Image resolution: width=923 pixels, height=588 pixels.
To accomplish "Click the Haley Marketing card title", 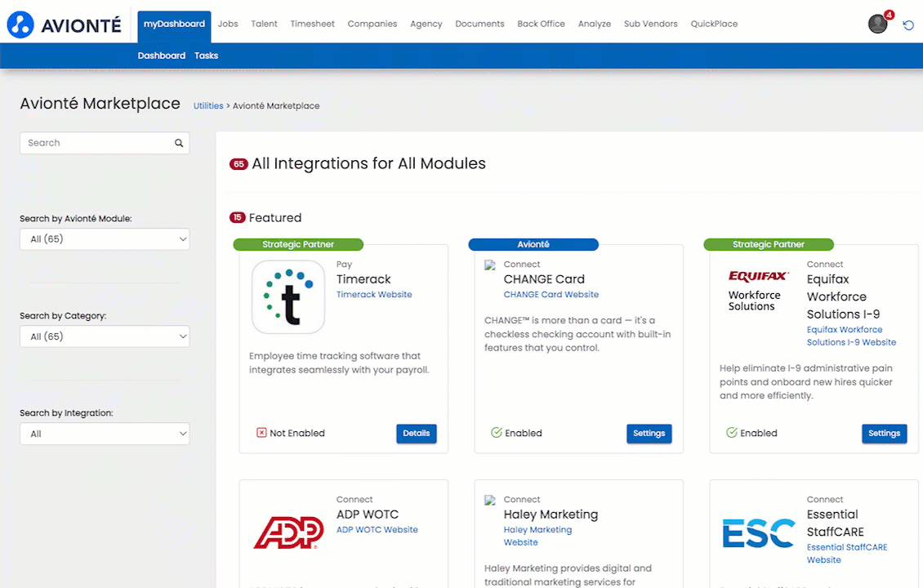I will (x=551, y=514).
